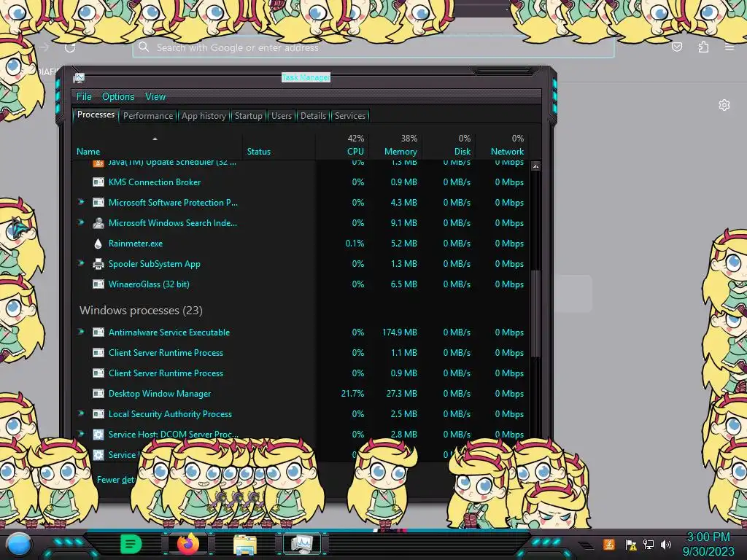The height and width of the screenshot is (560, 747).
Task: Open the Firefox hamburger menu
Action: tap(729, 47)
